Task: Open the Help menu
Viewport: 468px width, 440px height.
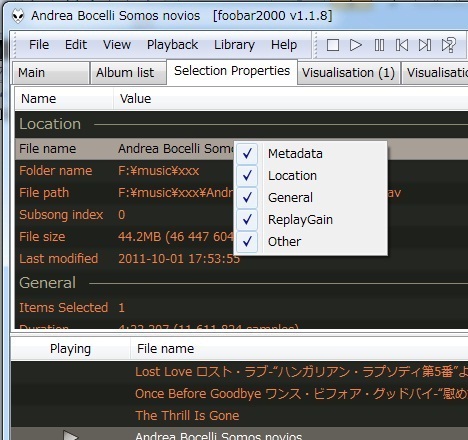Action: tap(284, 45)
